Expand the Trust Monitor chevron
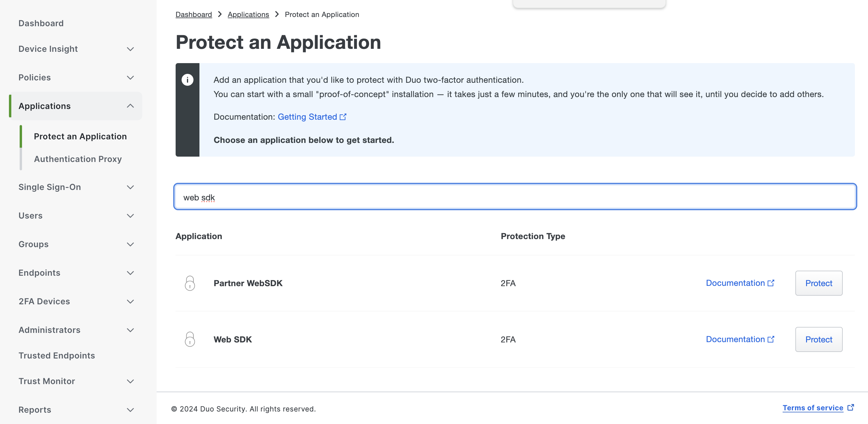This screenshot has height=424, width=868. click(x=130, y=381)
